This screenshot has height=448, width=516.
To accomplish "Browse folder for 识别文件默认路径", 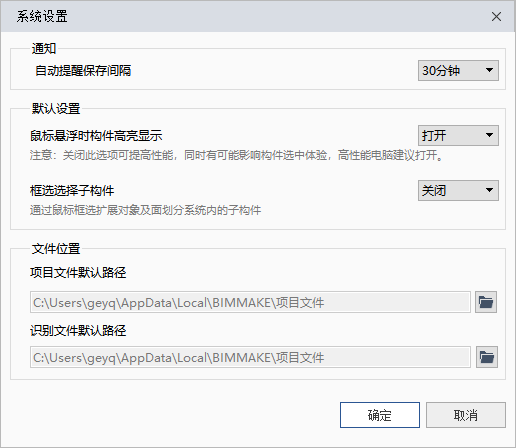I will (x=487, y=357).
